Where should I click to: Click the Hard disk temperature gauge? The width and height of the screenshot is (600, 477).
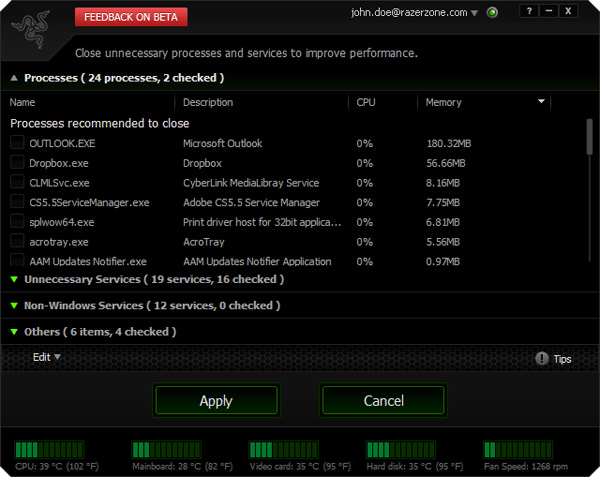392,450
